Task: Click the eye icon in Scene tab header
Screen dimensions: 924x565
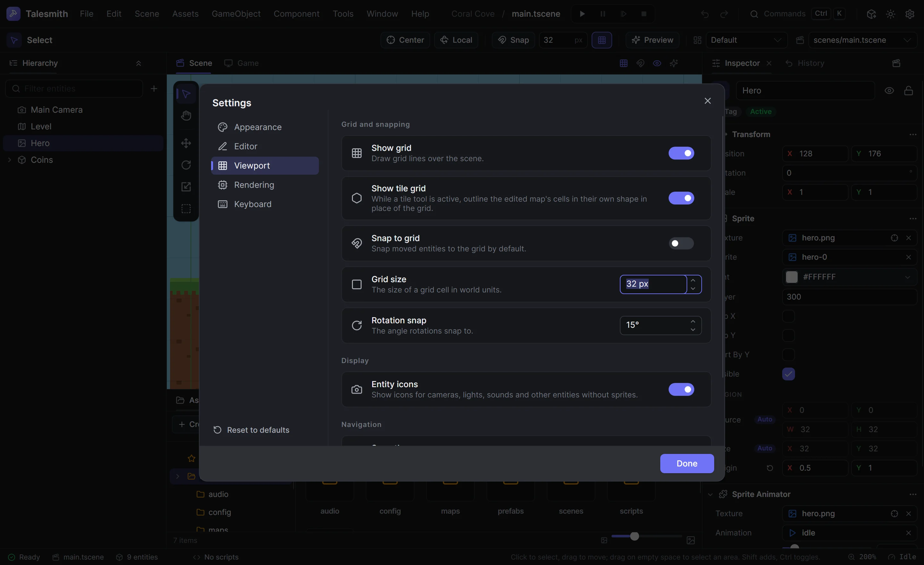Action: [x=657, y=63]
